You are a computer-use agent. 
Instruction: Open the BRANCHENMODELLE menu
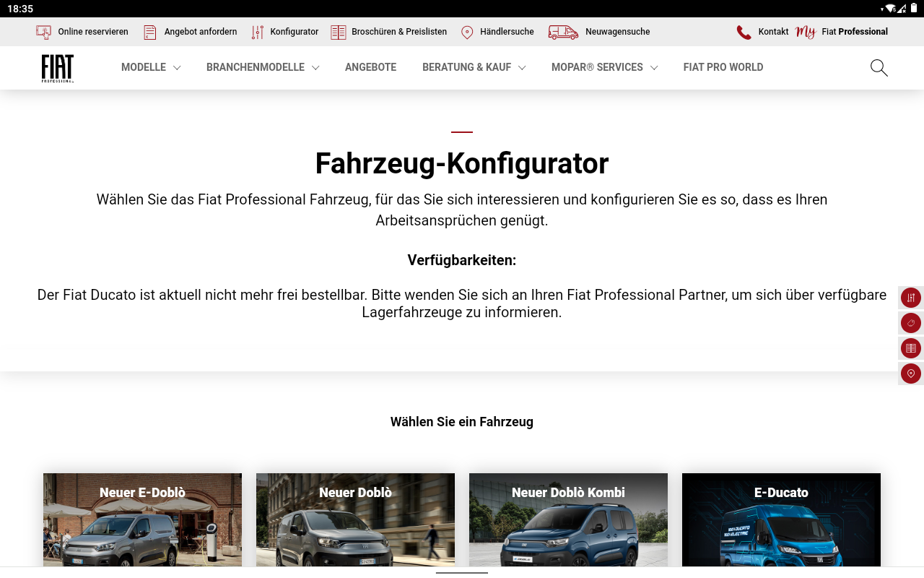pyautogui.click(x=256, y=67)
